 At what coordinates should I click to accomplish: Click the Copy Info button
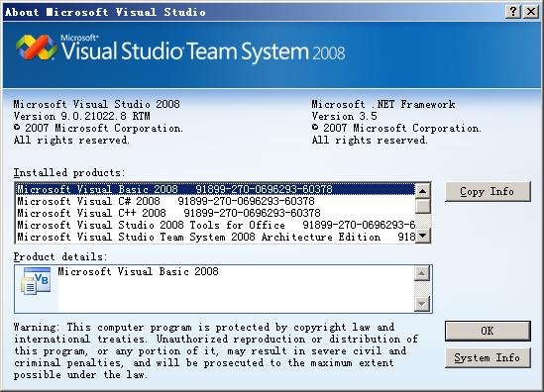(488, 191)
